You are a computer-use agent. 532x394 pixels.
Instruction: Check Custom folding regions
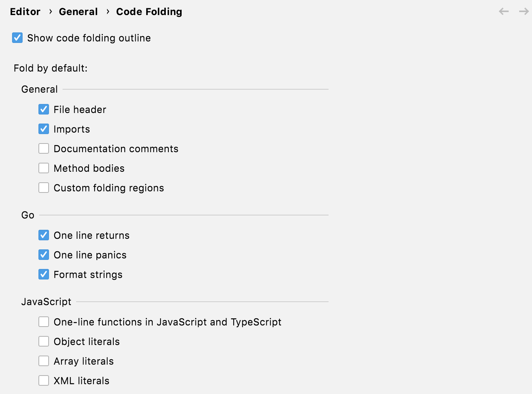[x=44, y=188]
